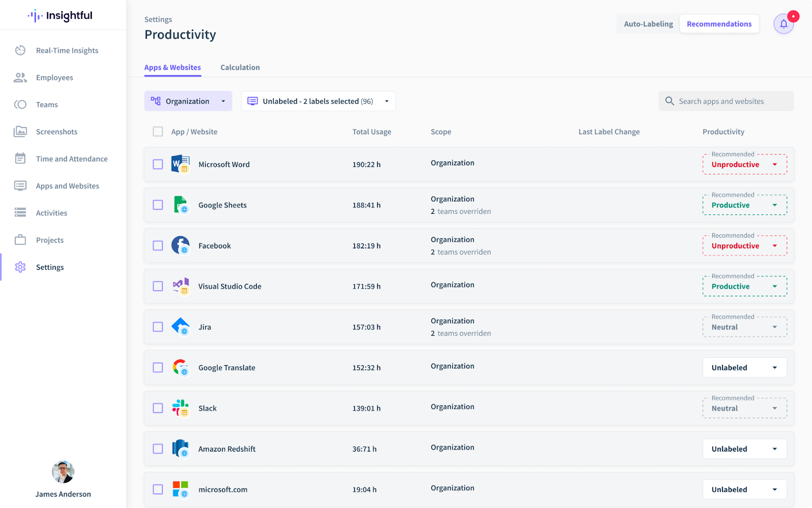Open the Unlabeled labels filter dropdown

click(318, 101)
